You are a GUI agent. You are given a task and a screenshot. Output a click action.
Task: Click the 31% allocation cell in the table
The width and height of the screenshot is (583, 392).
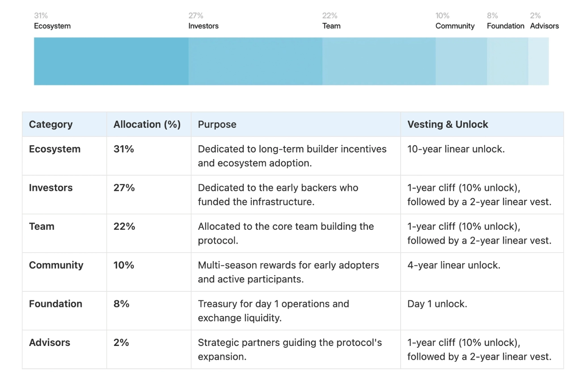(124, 149)
